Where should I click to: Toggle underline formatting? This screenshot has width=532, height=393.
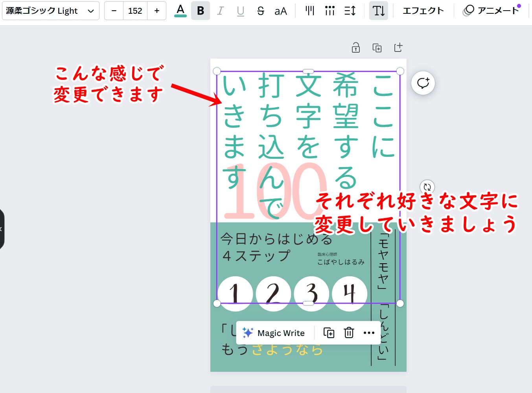pos(241,11)
